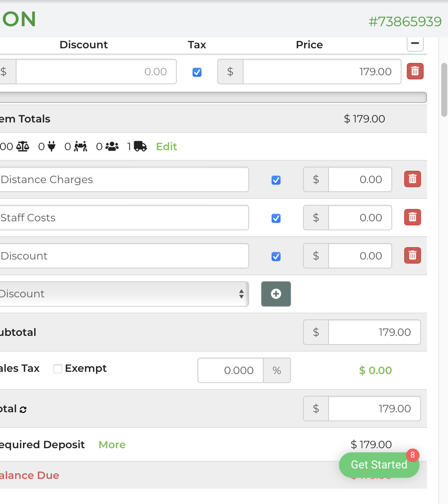Image resolution: width=448 pixels, height=504 pixels.
Task: Click the Sales Tax percent field
Action: [231, 370]
